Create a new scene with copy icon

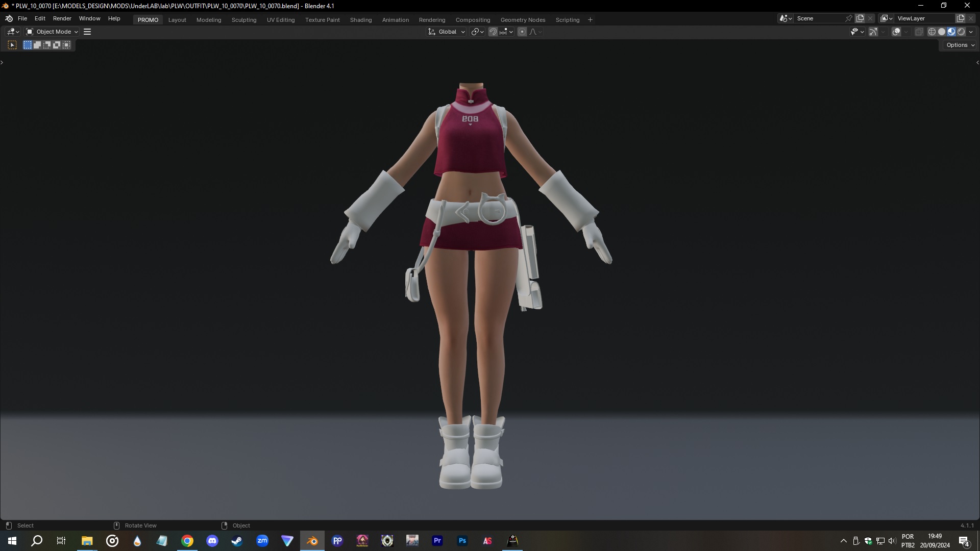coord(860,18)
